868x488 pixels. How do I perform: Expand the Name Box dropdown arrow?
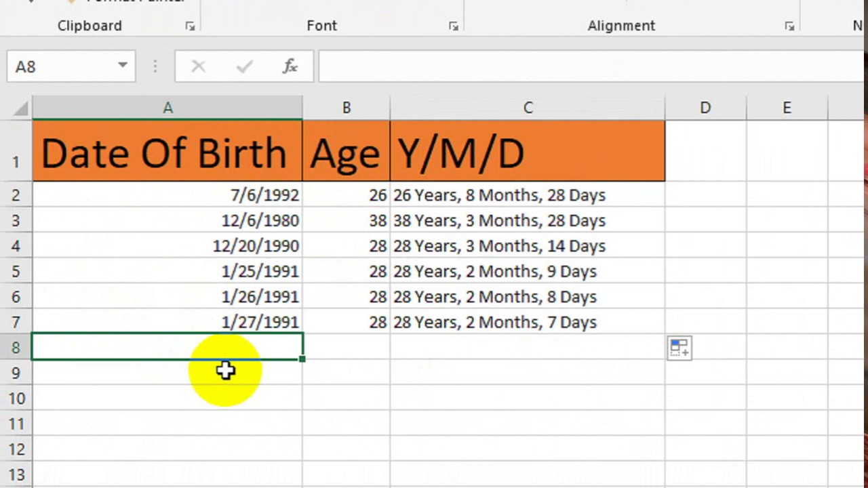click(123, 66)
